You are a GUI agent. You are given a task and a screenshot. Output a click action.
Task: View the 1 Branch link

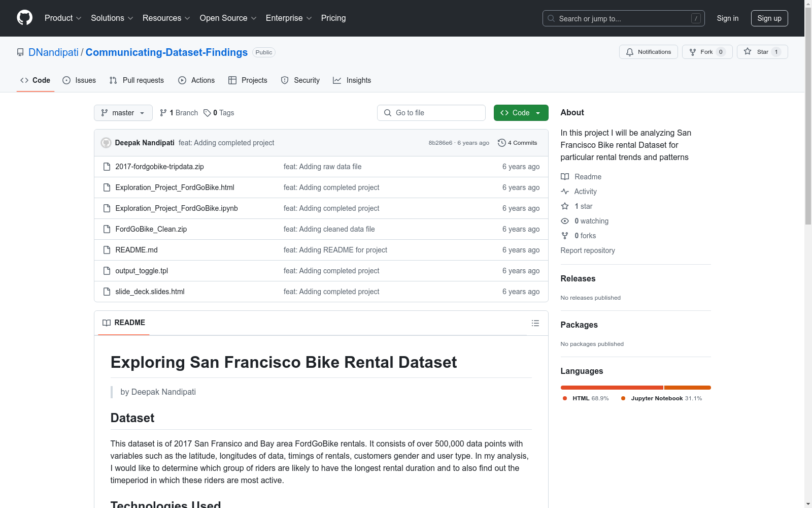(179, 113)
